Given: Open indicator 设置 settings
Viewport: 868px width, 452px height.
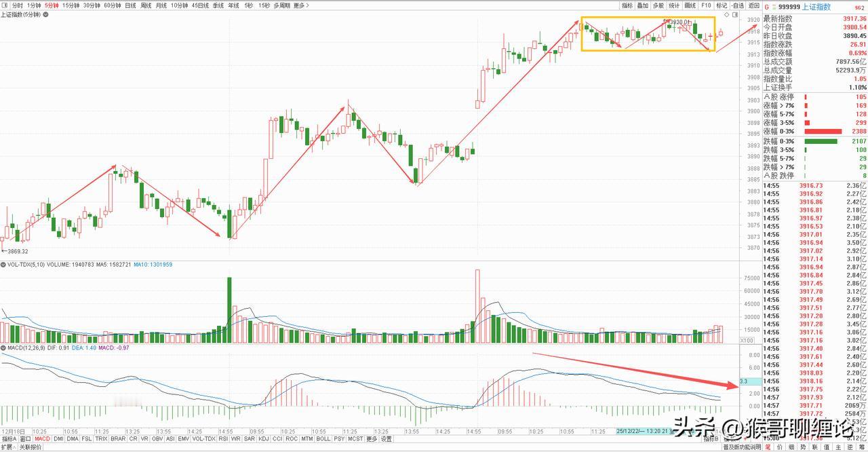Looking at the screenshot, I should 386,438.
